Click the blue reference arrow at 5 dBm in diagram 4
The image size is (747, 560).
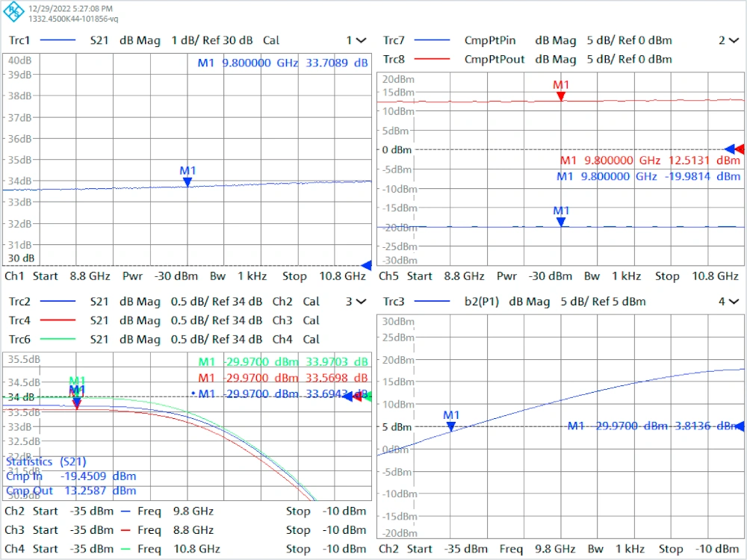click(x=740, y=426)
